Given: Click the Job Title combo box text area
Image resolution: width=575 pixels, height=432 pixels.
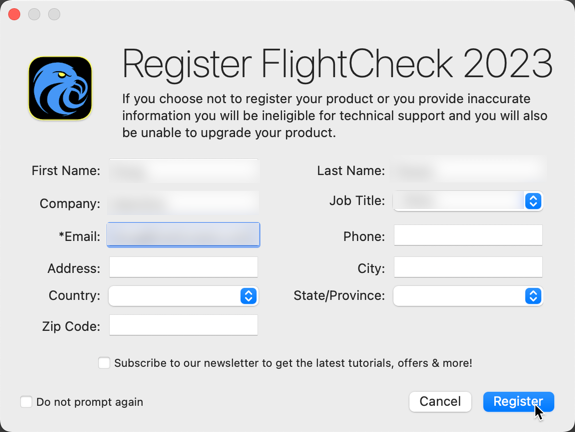Looking at the screenshot, I should (459, 201).
